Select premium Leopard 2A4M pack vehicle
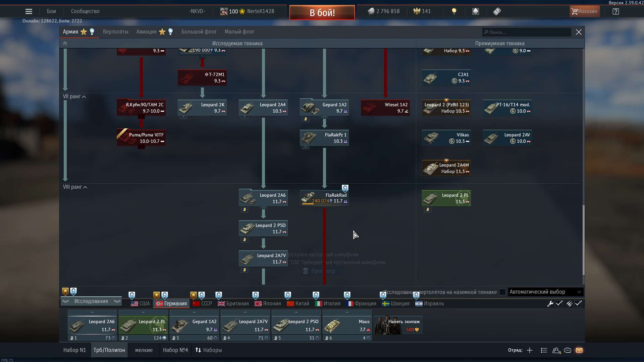 (x=446, y=168)
